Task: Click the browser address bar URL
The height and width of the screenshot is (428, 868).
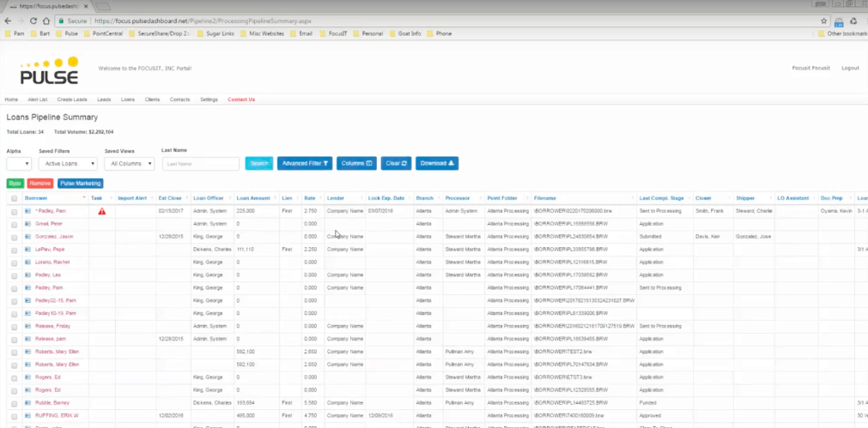Action: click(x=203, y=21)
